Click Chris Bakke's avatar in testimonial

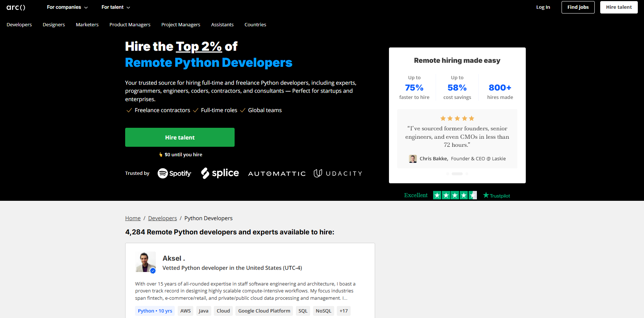413,159
